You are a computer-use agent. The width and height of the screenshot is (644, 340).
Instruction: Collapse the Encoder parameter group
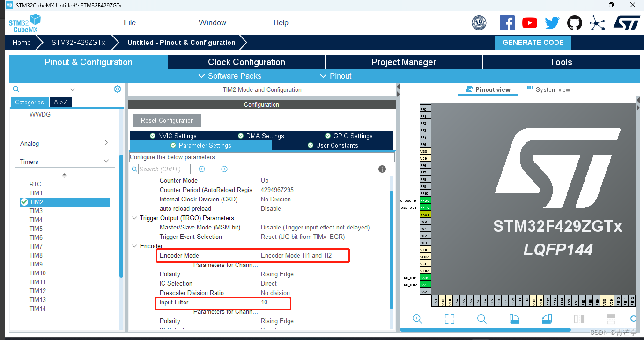coord(134,246)
